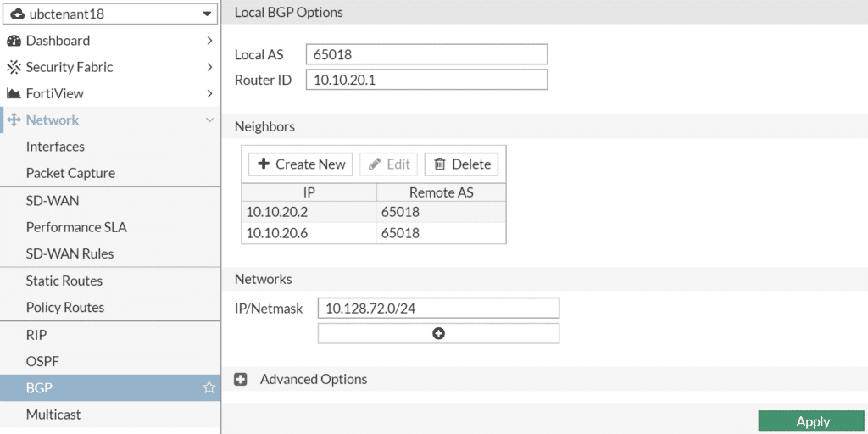Click the Local AS input field

click(x=427, y=54)
